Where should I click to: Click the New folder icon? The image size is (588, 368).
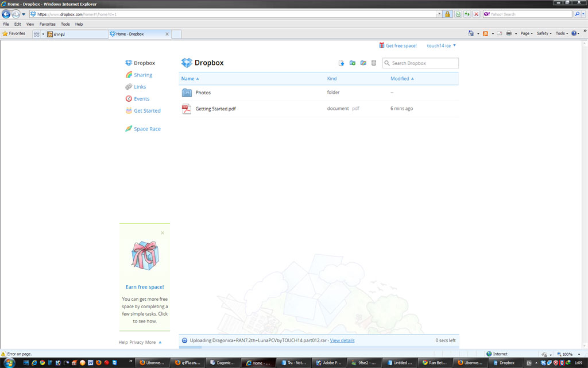[352, 63]
